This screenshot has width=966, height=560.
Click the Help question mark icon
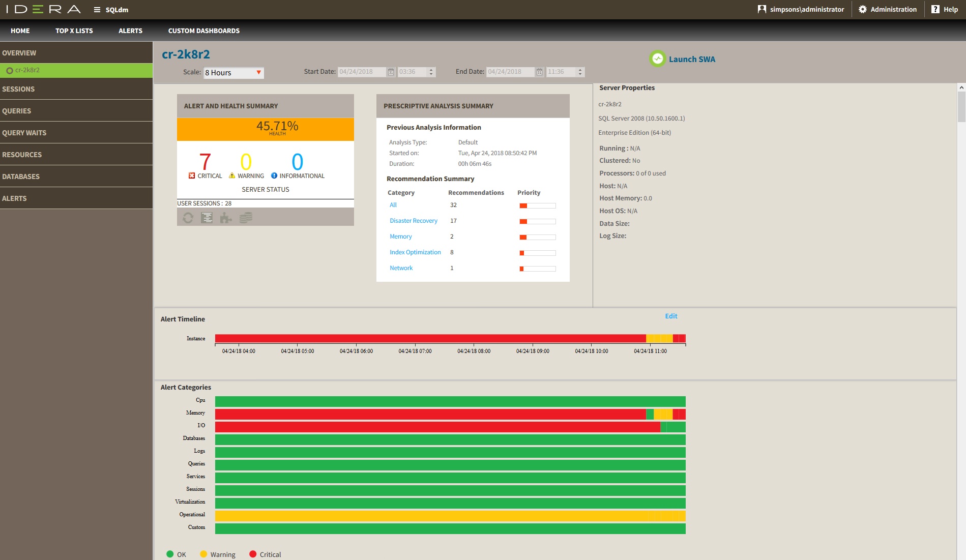coord(935,9)
